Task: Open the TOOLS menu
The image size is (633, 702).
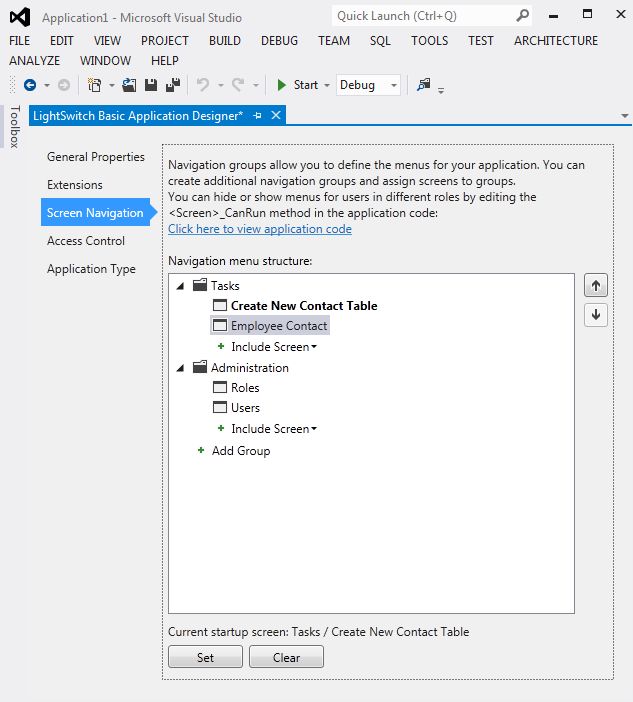Action: tap(429, 41)
